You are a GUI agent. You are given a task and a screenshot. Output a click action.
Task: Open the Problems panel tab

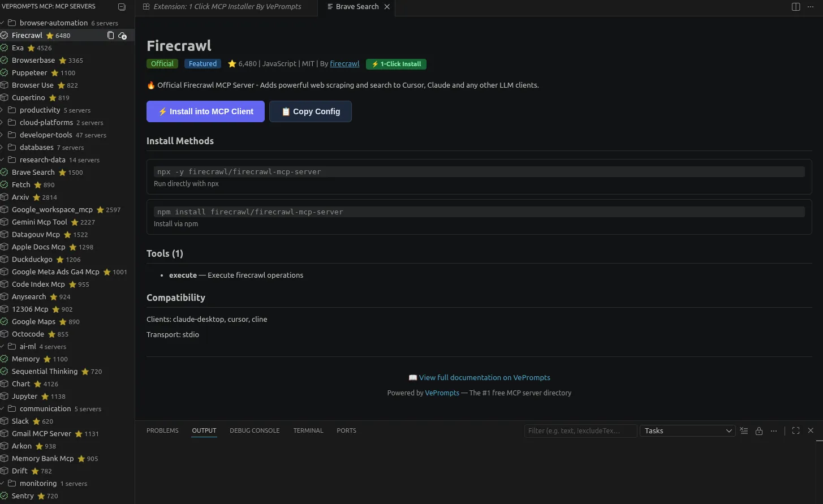162,431
